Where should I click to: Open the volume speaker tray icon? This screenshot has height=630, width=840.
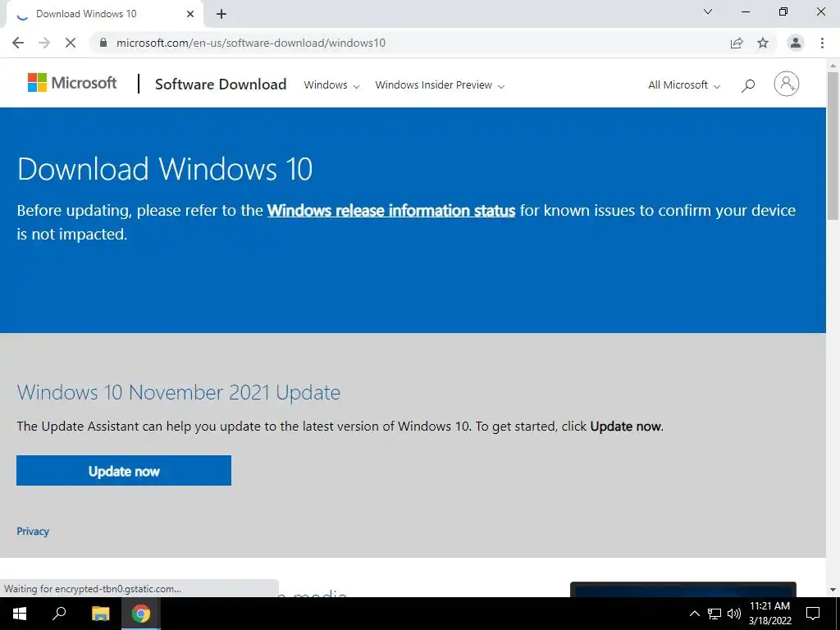(734, 614)
